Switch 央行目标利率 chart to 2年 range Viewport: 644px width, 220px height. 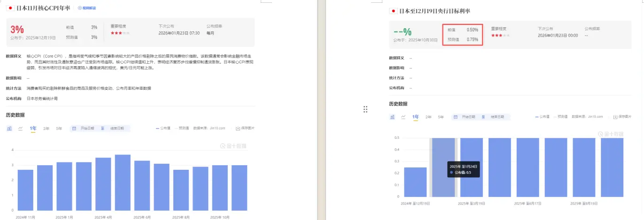point(428,117)
